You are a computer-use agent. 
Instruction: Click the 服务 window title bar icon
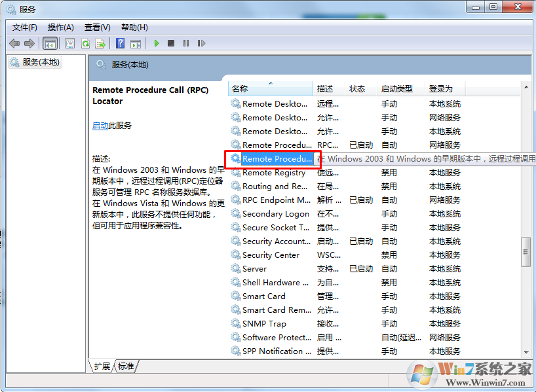11,10
